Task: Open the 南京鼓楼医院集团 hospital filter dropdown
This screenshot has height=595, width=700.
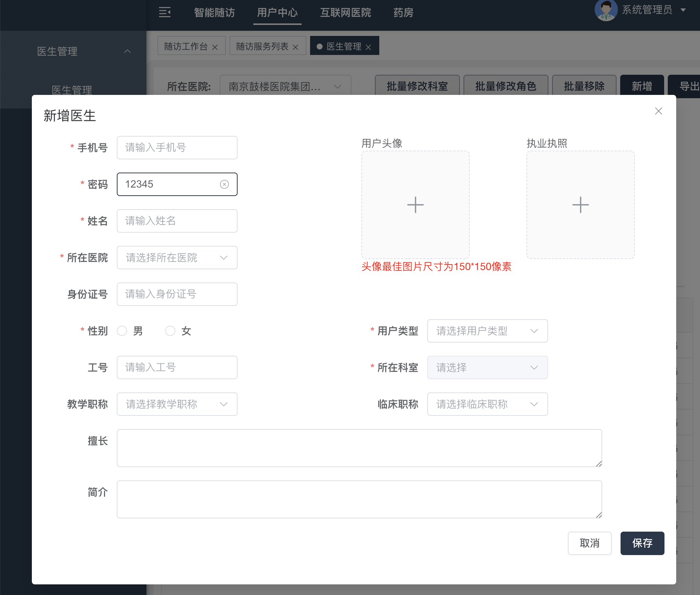Action: click(x=286, y=86)
